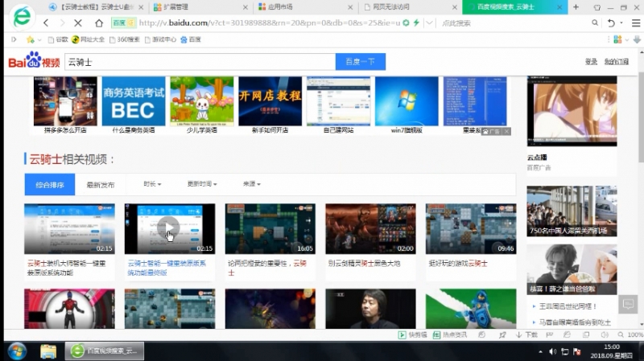Show hidden tray icons arrow
The width and height of the screenshot is (644, 361).
(x=540, y=351)
